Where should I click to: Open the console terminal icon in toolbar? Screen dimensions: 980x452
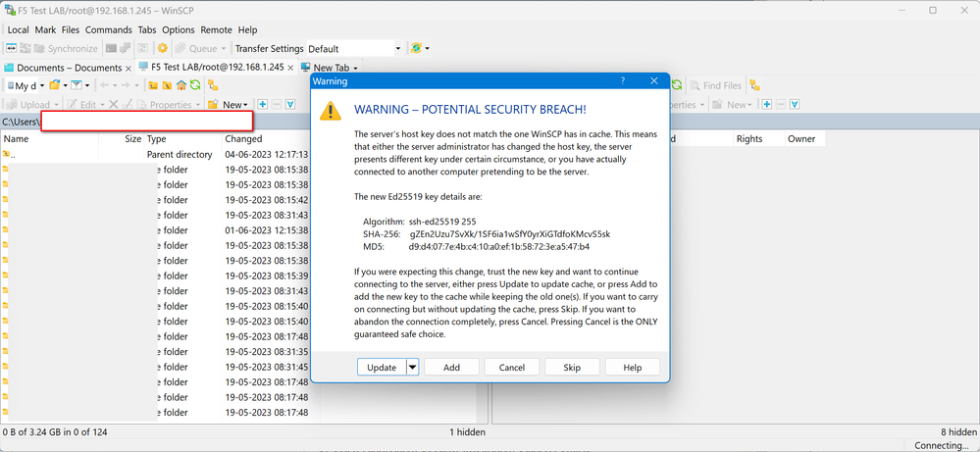[111, 48]
